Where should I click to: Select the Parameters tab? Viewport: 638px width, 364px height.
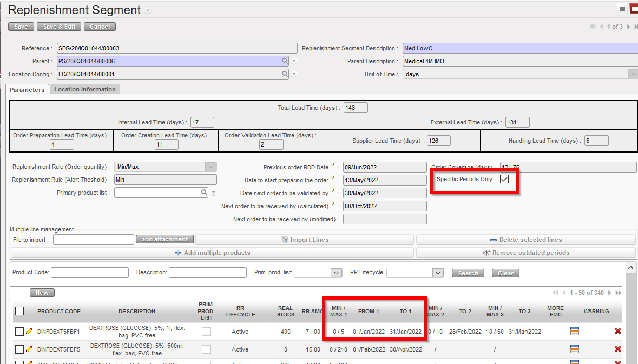point(27,90)
